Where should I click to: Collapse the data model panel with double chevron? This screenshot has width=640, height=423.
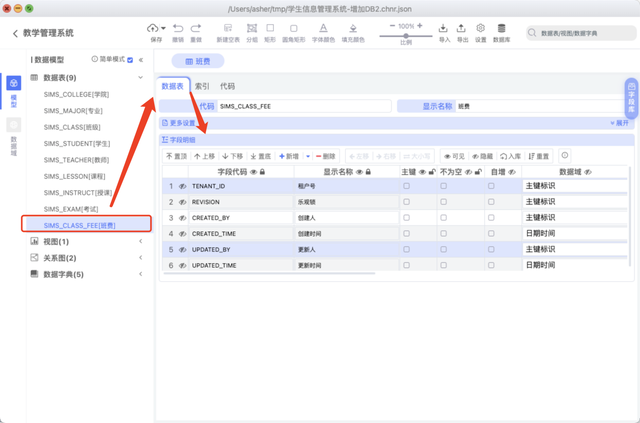141,60
